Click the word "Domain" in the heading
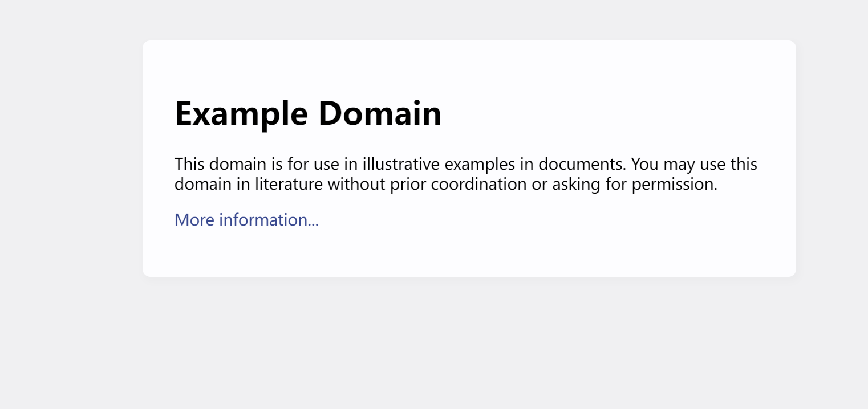Image resolution: width=868 pixels, height=409 pixels. (x=380, y=113)
